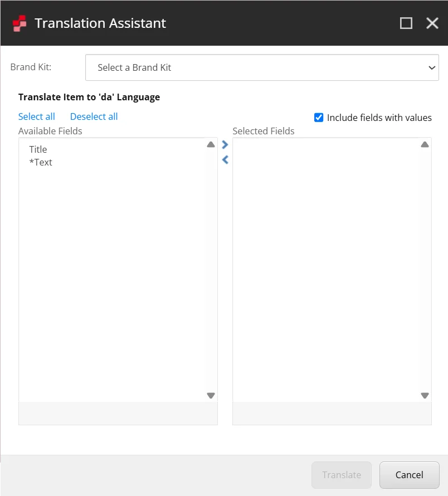Move field back with left arrow
This screenshot has width=448, height=496.
point(225,160)
